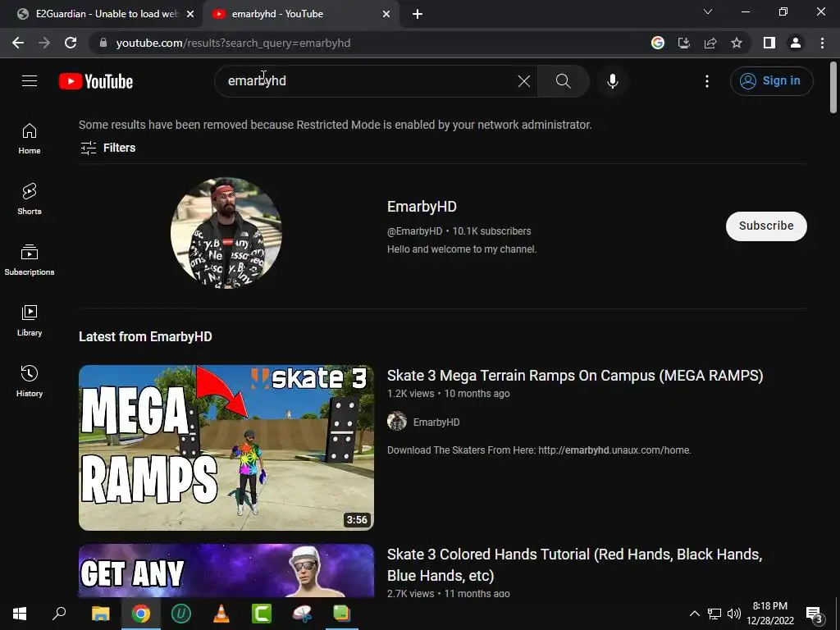Go back with the browser back arrow

coord(18,43)
